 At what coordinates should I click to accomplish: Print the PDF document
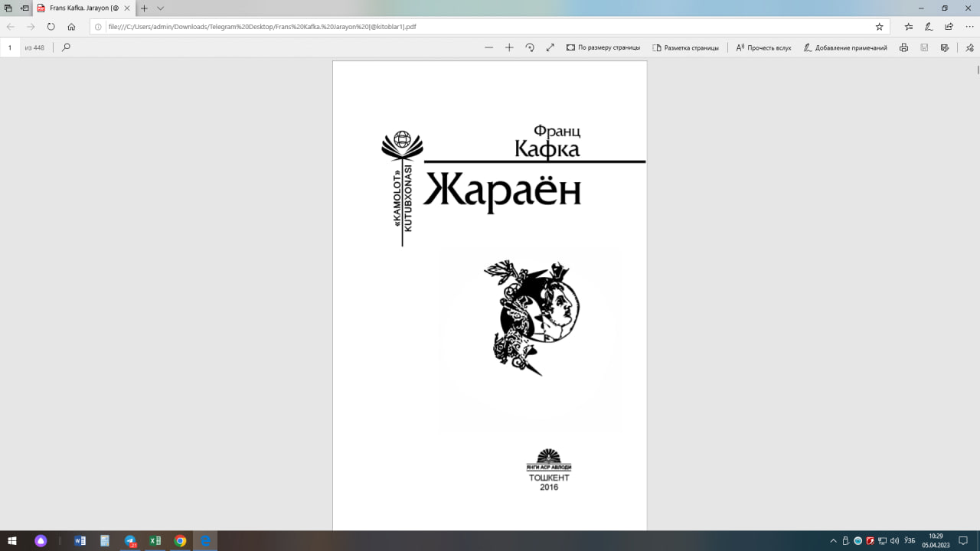[903, 47]
